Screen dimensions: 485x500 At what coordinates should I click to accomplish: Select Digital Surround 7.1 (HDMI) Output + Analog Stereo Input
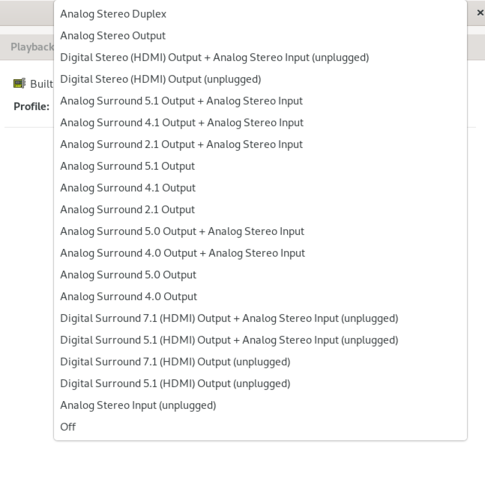coord(260,318)
